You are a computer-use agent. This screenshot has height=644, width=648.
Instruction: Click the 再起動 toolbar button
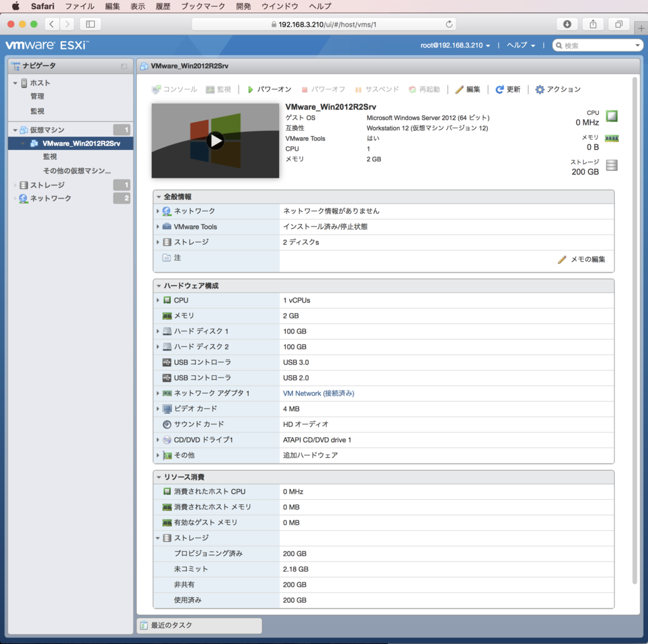tap(425, 89)
